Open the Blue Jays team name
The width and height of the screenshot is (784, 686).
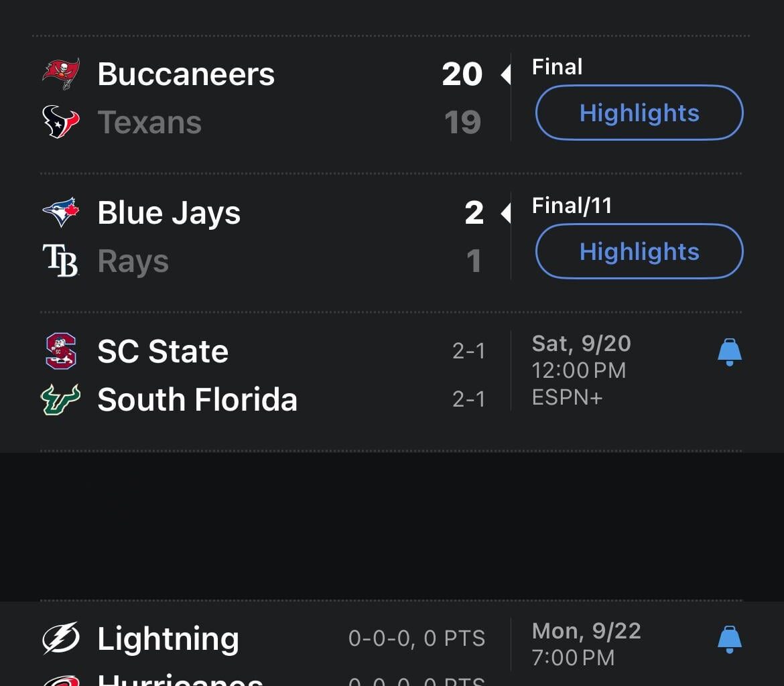pyautogui.click(x=169, y=213)
